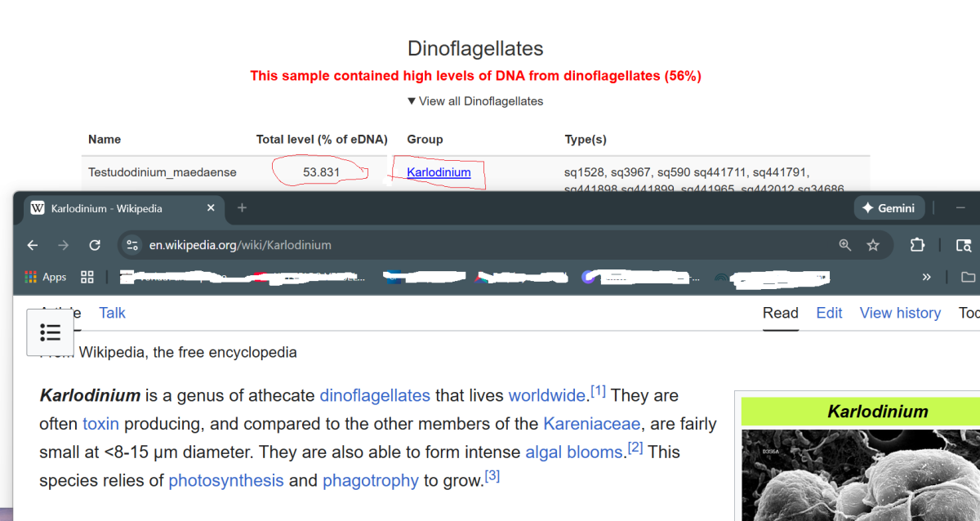The width and height of the screenshot is (980, 521).
Task: Click the forward navigation arrow in Chrome
Action: point(64,245)
